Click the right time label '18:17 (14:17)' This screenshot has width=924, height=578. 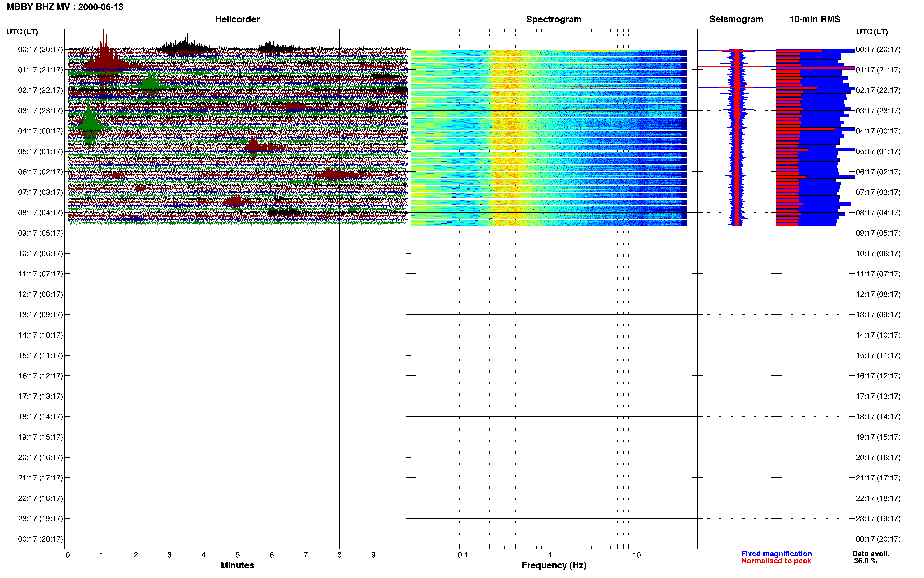[x=878, y=416]
